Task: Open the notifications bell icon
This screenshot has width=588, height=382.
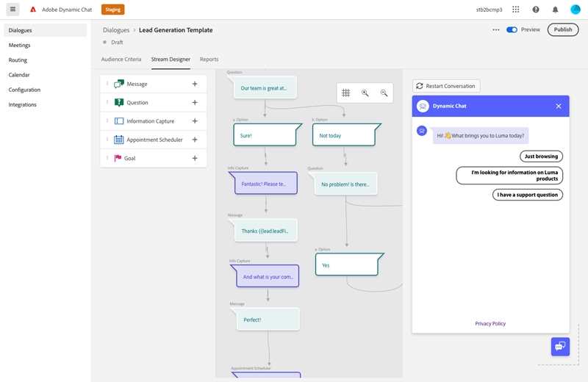Action: tap(556, 10)
